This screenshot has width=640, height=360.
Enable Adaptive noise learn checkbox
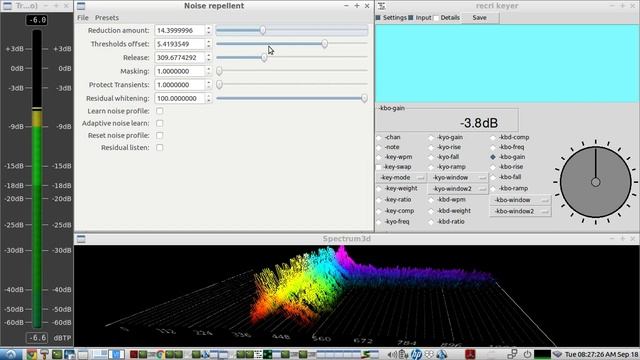coord(160,123)
